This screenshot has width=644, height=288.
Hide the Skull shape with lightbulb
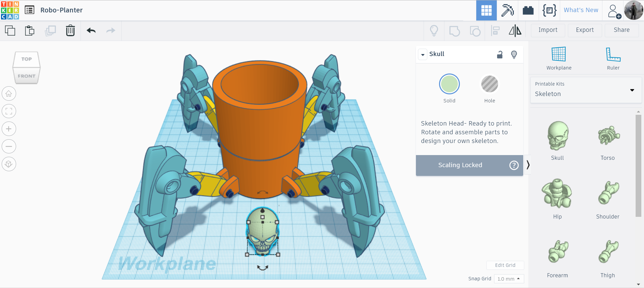[x=514, y=54]
